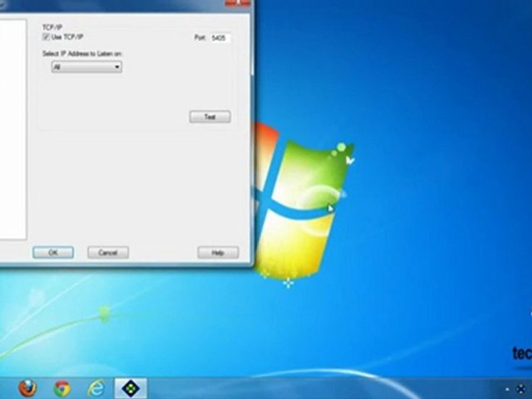Open Help from the dialog
Image resolution: width=532 pixels, height=399 pixels.
pyautogui.click(x=218, y=253)
